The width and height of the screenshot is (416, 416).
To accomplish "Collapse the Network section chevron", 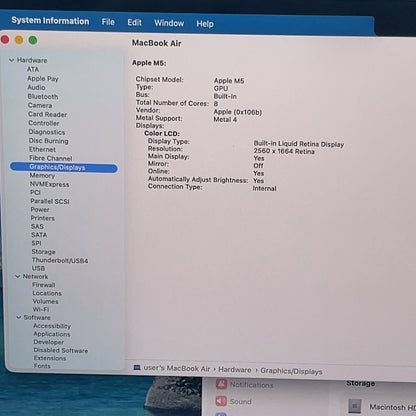I will (x=18, y=276).
